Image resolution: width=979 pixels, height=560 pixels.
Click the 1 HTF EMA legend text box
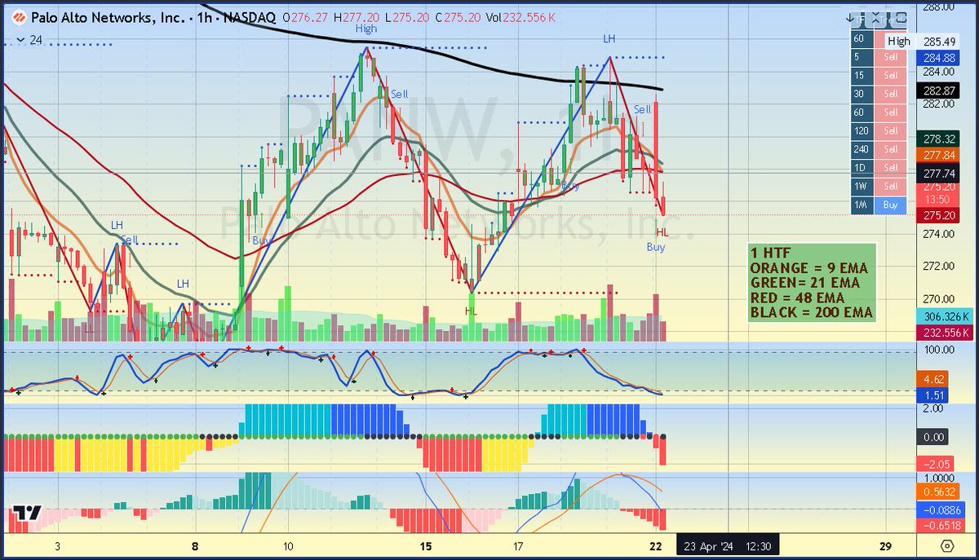813,282
